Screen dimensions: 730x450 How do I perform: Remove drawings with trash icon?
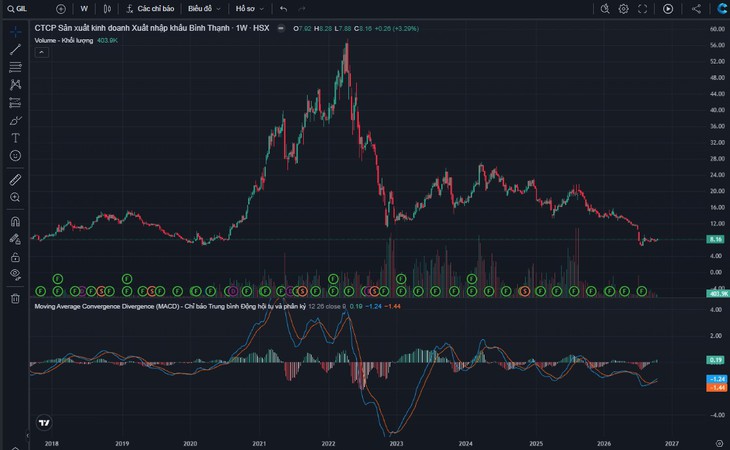15,299
